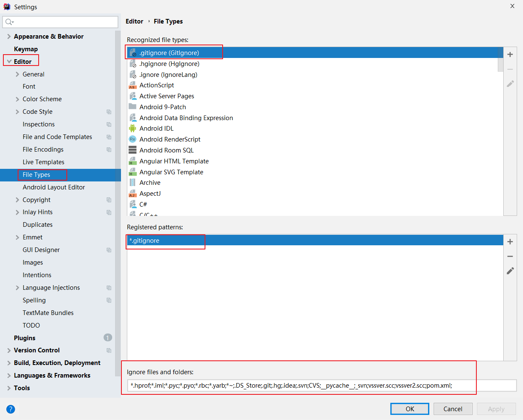Viewport: 523px width, 420px height.
Task: Select .hgignore (HgIgnore) file type
Action: (169, 64)
